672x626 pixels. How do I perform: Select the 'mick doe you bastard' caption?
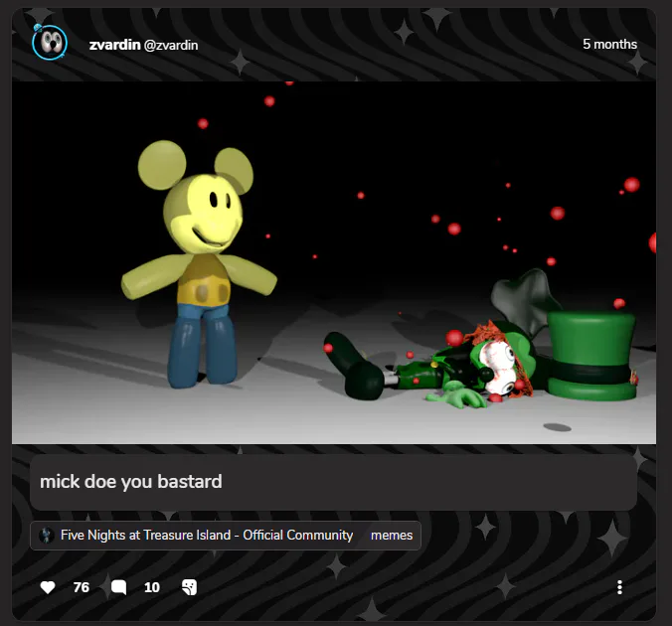[x=130, y=481]
